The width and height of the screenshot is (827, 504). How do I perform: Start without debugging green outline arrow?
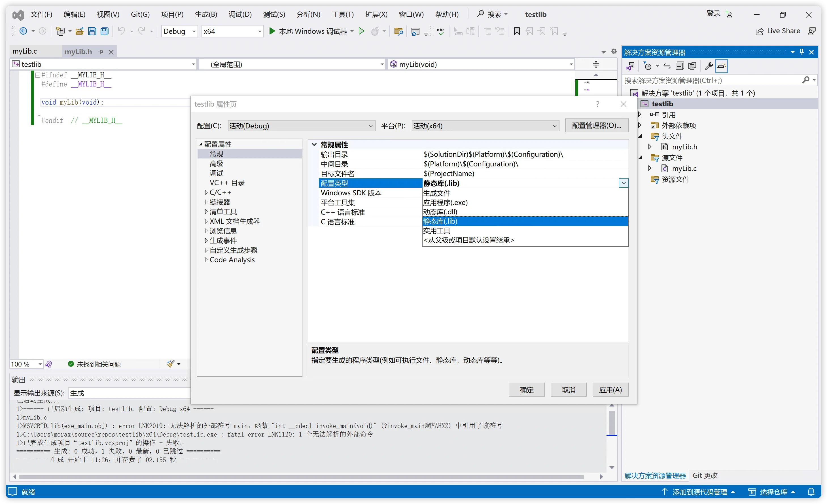click(361, 31)
